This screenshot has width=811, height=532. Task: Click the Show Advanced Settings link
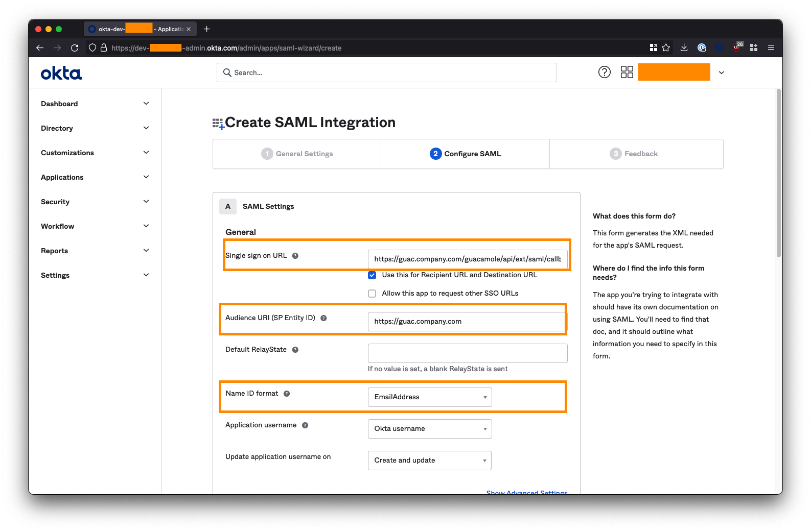coord(526,492)
